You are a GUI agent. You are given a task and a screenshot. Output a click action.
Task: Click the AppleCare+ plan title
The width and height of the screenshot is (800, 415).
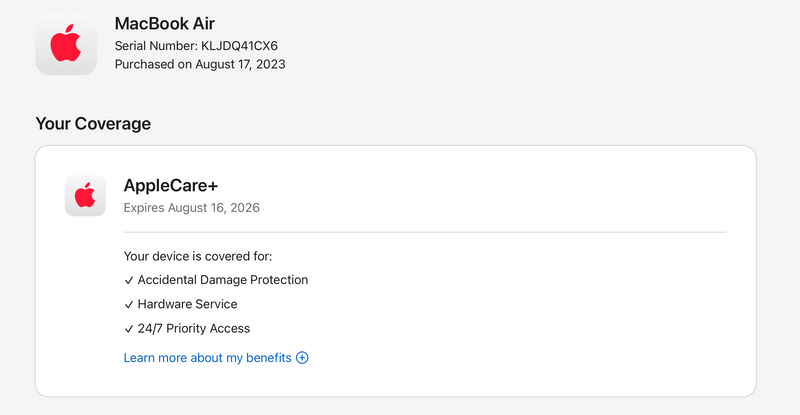click(170, 185)
